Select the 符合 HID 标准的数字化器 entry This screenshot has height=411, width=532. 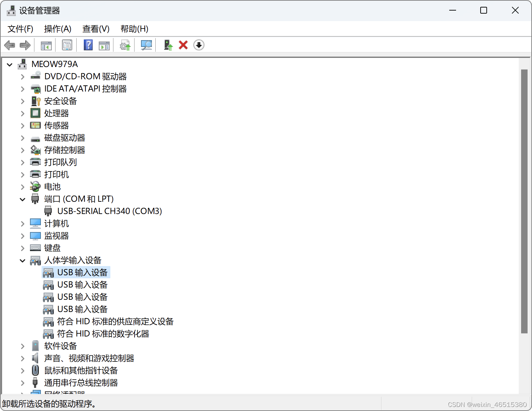pos(103,333)
